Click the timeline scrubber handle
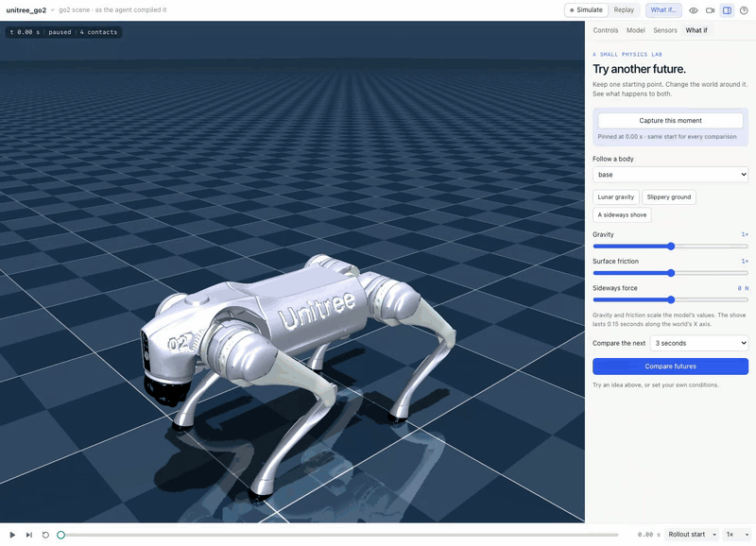The image size is (756, 546). pos(60,535)
